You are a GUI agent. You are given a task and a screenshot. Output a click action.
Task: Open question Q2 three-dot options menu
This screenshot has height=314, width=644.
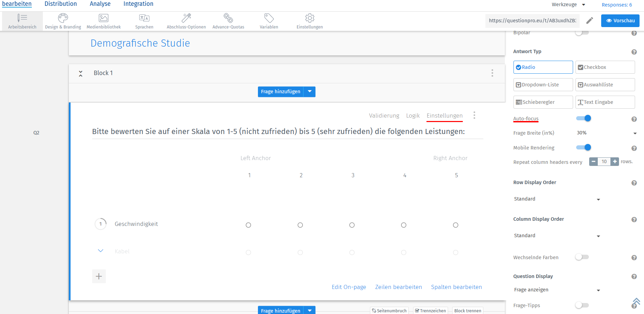point(474,115)
